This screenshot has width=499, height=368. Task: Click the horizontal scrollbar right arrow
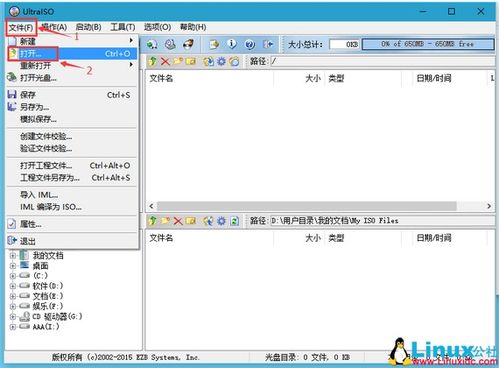[489, 206]
